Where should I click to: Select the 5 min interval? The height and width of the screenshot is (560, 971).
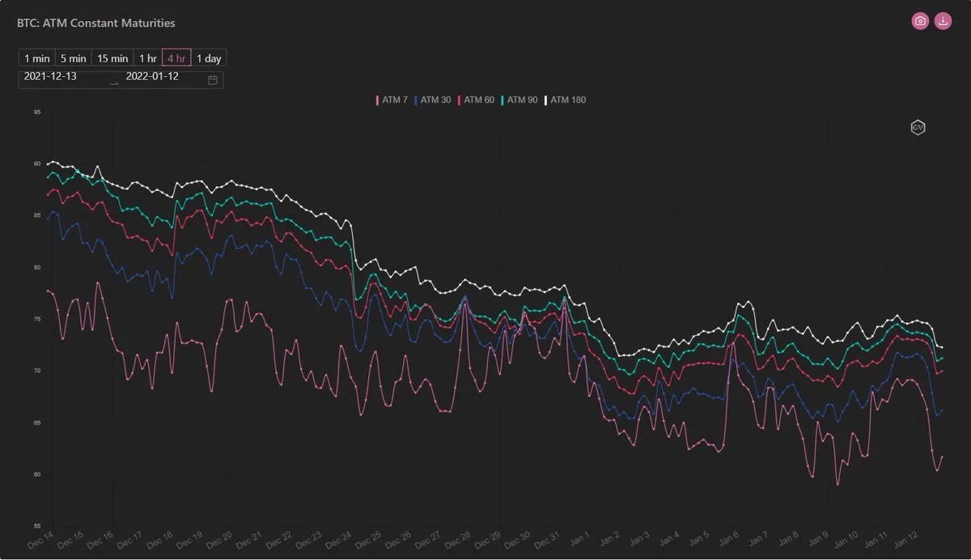74,58
